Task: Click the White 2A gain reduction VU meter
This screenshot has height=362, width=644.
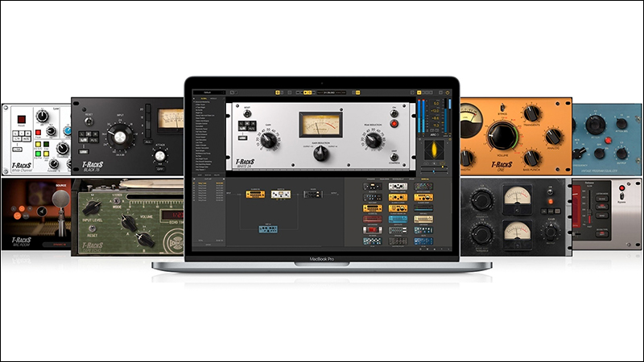Action: pos(320,125)
